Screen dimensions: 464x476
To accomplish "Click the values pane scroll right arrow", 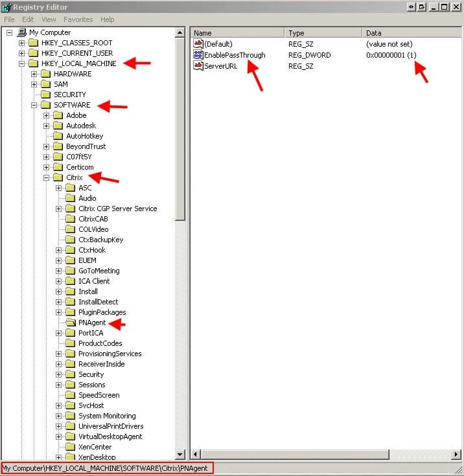I will pyautogui.click(x=456, y=455).
